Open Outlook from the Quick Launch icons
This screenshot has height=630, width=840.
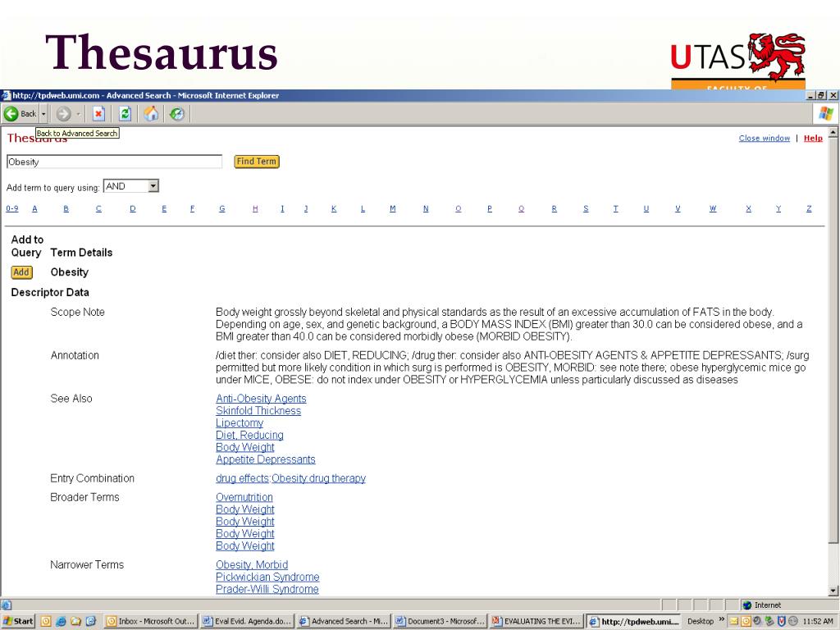coord(48,621)
